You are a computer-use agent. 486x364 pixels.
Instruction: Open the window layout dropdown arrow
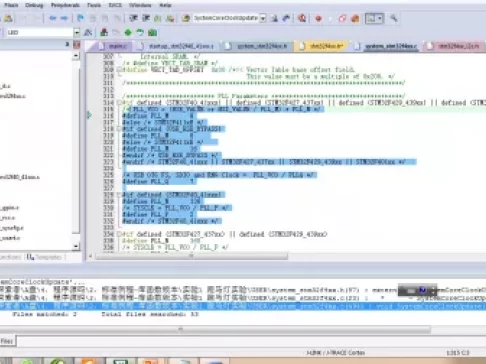[x=380, y=18]
